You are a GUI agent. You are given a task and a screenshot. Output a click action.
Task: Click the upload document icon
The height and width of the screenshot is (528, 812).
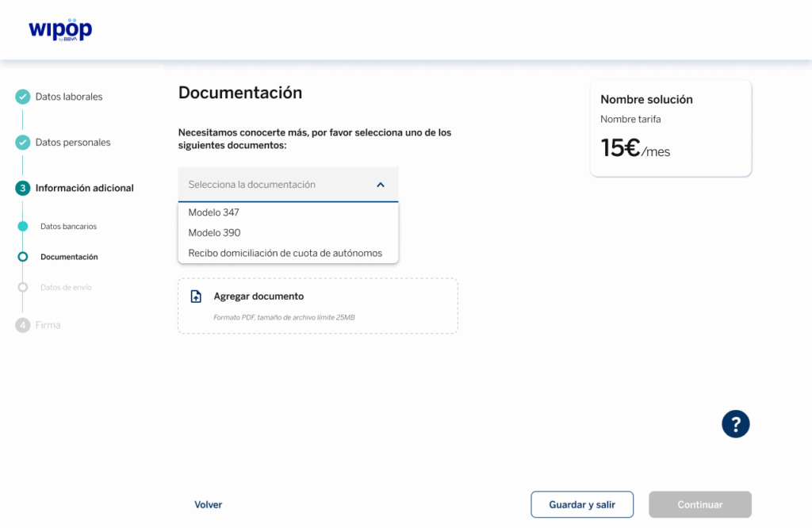(196, 297)
